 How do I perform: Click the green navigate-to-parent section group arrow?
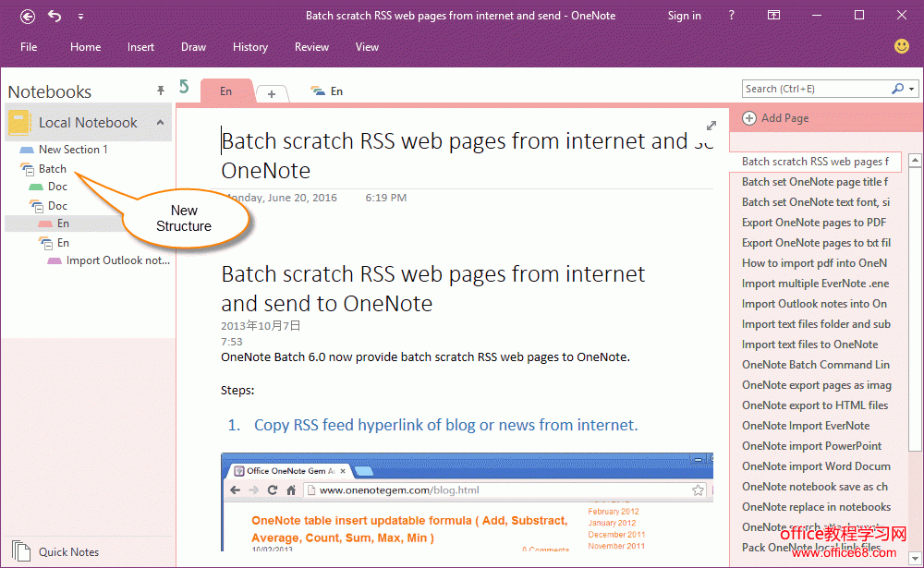tap(184, 87)
